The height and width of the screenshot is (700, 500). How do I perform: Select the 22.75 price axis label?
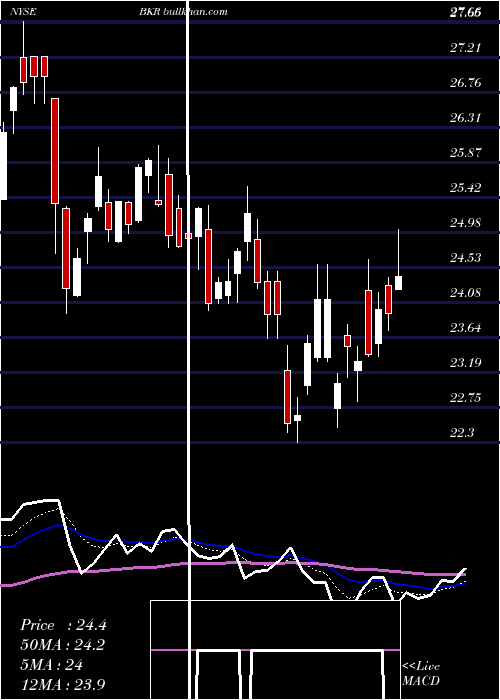[465, 397]
